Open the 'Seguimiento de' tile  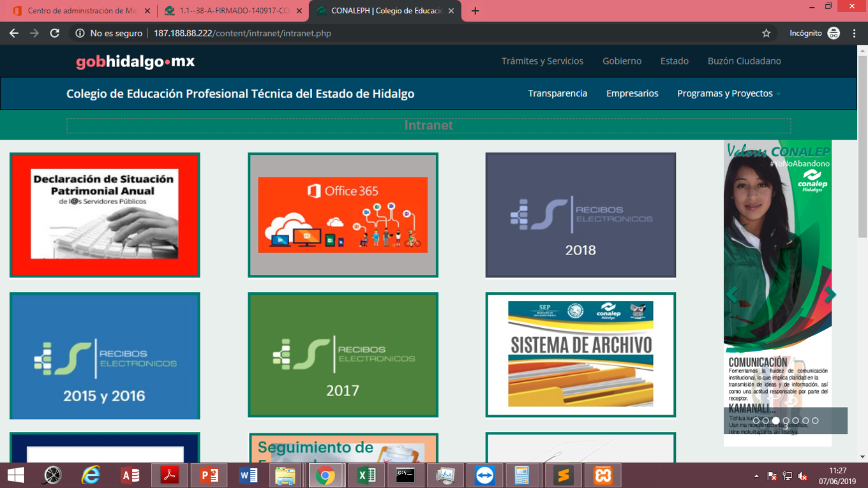pos(343,448)
